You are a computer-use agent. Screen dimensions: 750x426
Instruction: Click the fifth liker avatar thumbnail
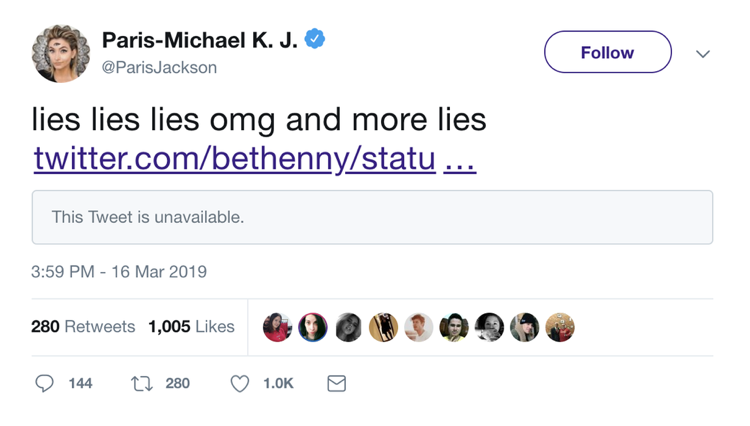pos(419,327)
